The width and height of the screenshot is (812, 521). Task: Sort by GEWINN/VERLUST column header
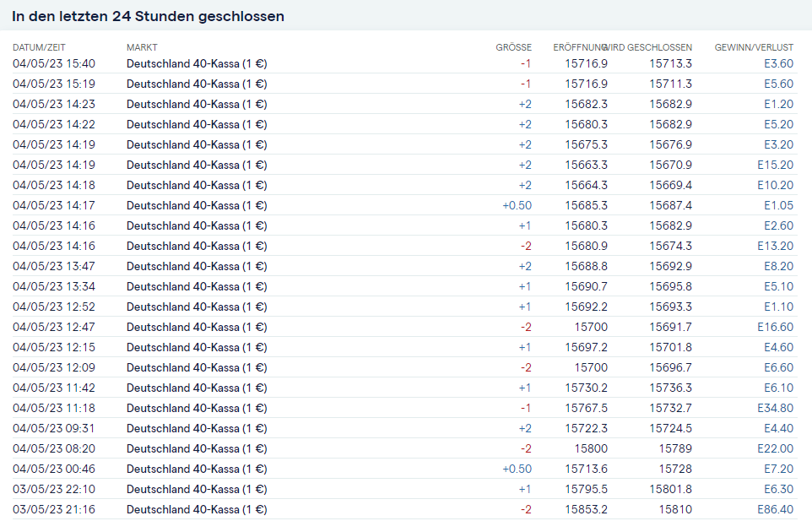pyautogui.click(x=754, y=47)
